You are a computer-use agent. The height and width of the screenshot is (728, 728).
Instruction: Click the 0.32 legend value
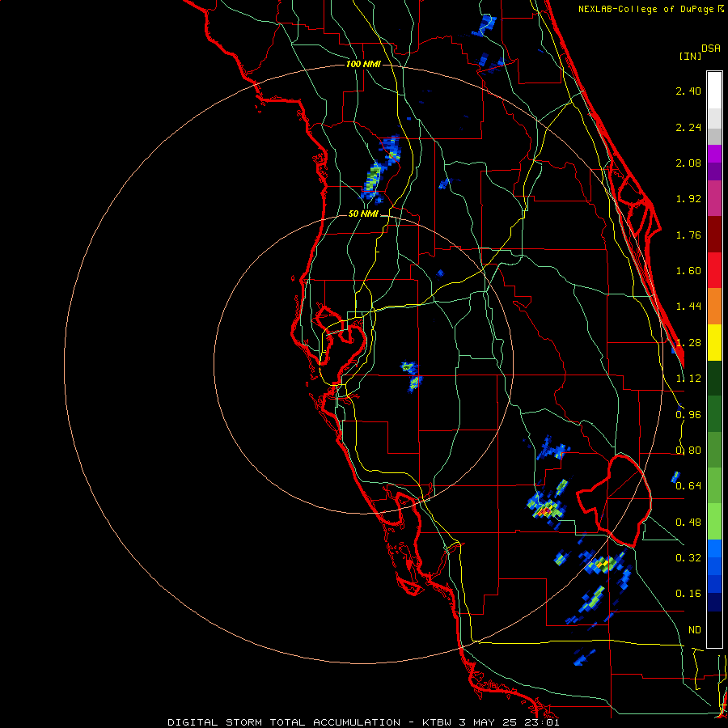688,558
